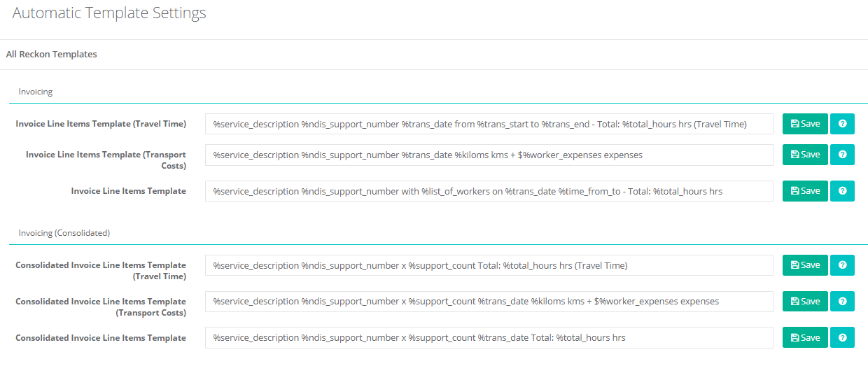Edit the Travel Time invoice template field
The width and height of the screenshot is (868, 366).
489,124
